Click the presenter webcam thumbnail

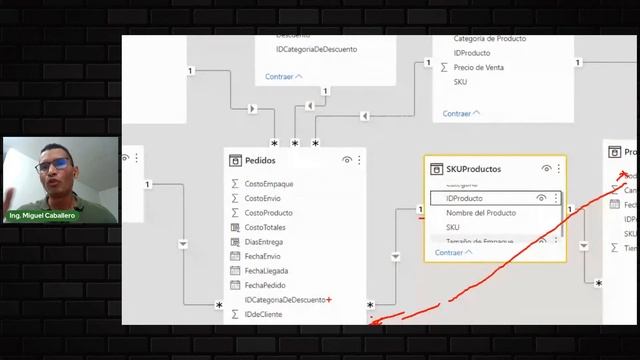[60, 180]
